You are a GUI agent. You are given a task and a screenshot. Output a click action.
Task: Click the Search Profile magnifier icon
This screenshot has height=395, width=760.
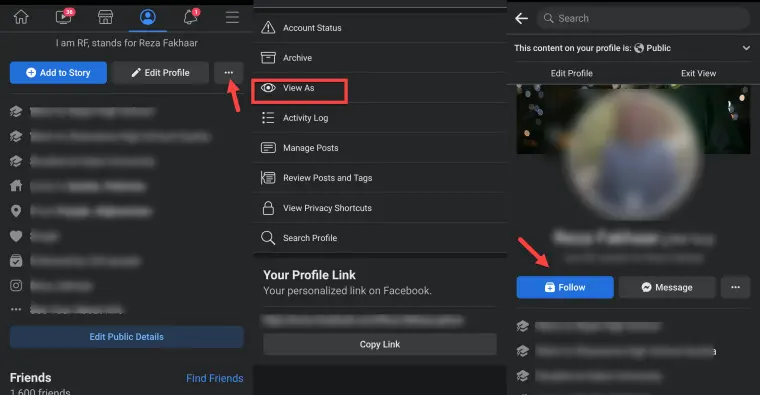(268, 238)
